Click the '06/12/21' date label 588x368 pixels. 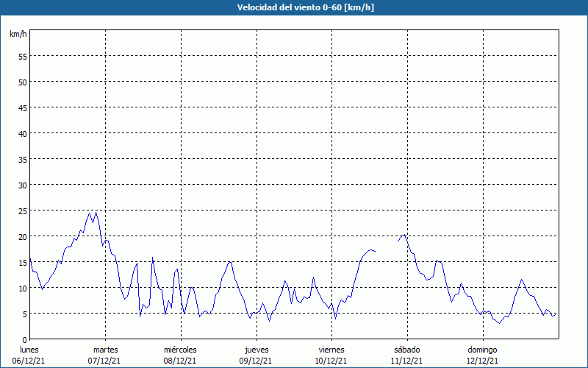(x=29, y=361)
